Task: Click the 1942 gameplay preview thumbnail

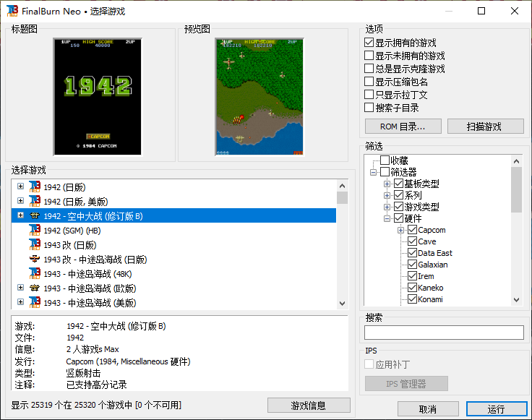Action: [259, 97]
